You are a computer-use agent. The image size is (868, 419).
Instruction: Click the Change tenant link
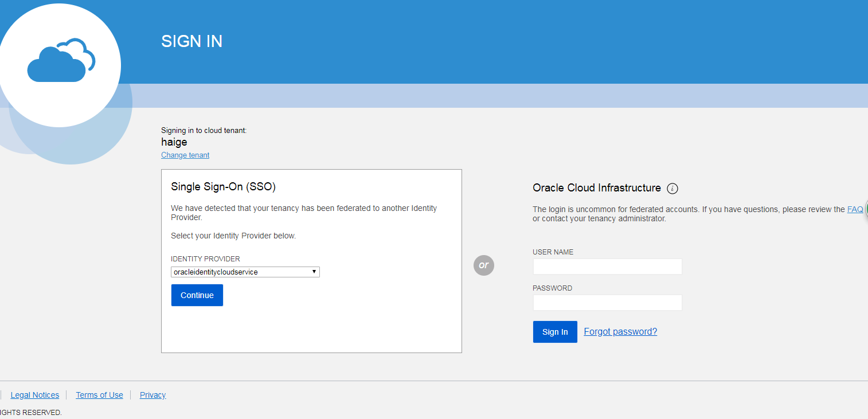[x=185, y=155]
